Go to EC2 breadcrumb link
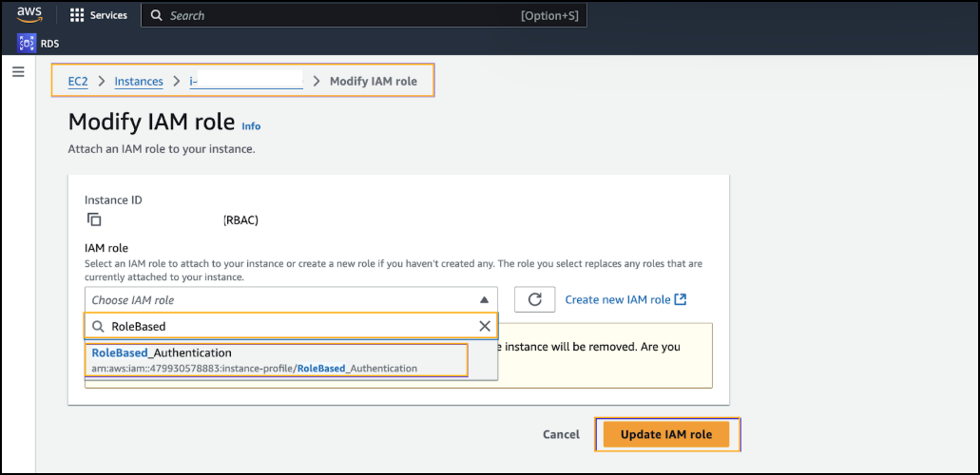 pyautogui.click(x=78, y=81)
